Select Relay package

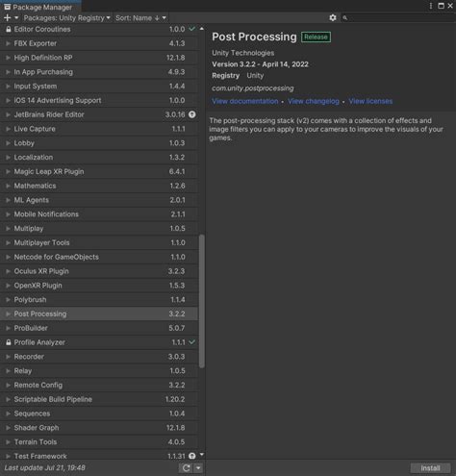99,371
